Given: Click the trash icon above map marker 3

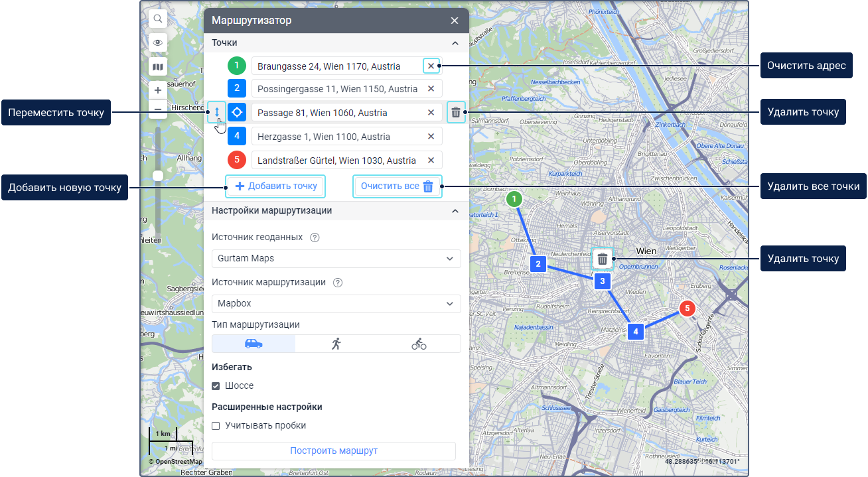Looking at the screenshot, I should 602,259.
